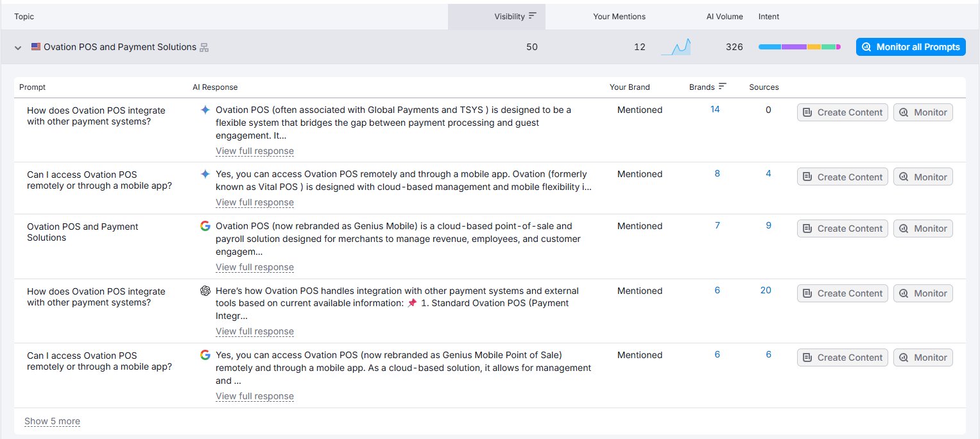Screen dimensions: 980x439
Task: Open the 9 sources count link
Action: [769, 226]
